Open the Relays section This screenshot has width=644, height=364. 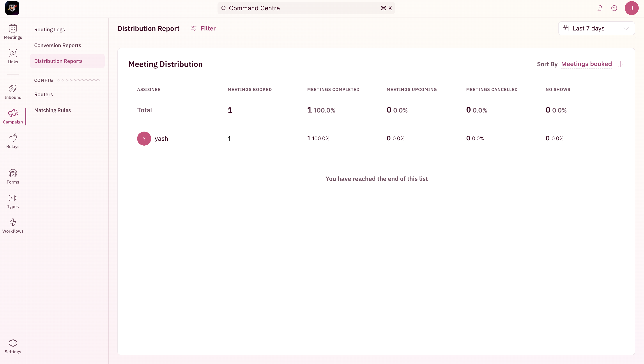13,141
